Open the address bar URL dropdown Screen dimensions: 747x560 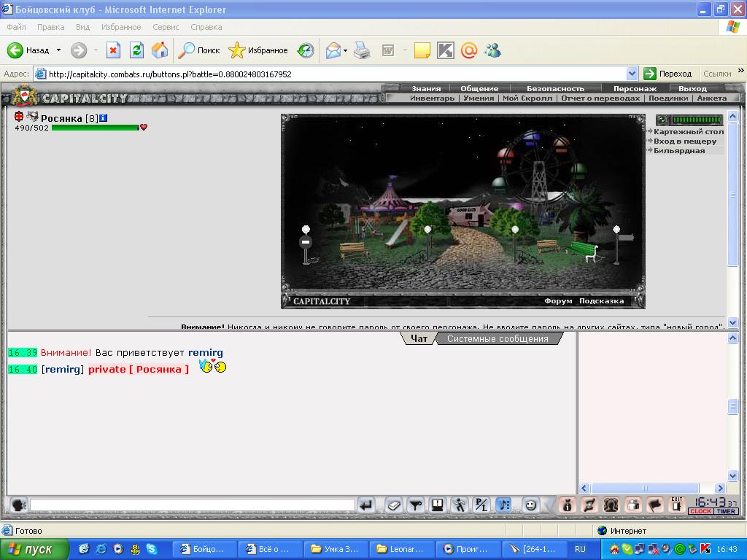pos(632,74)
